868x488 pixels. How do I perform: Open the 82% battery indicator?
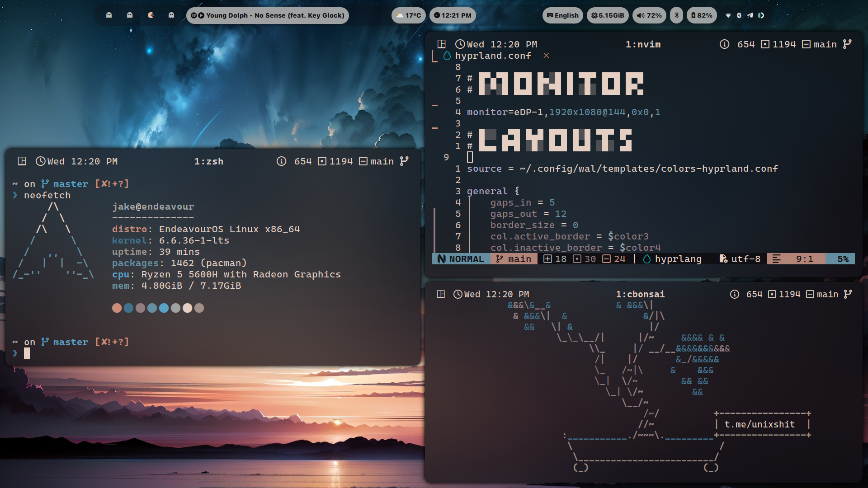coord(702,15)
